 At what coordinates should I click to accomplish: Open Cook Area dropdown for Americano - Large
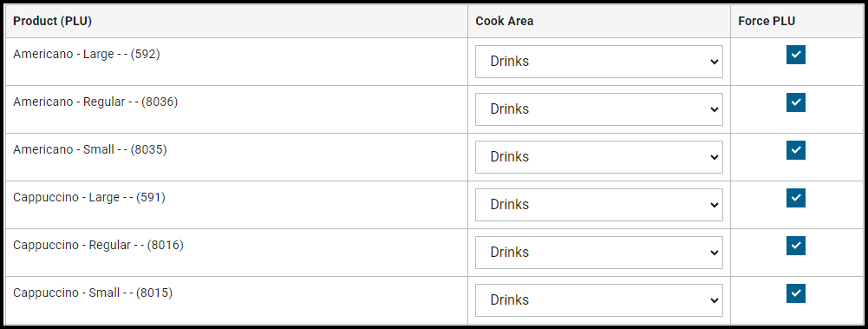click(599, 62)
